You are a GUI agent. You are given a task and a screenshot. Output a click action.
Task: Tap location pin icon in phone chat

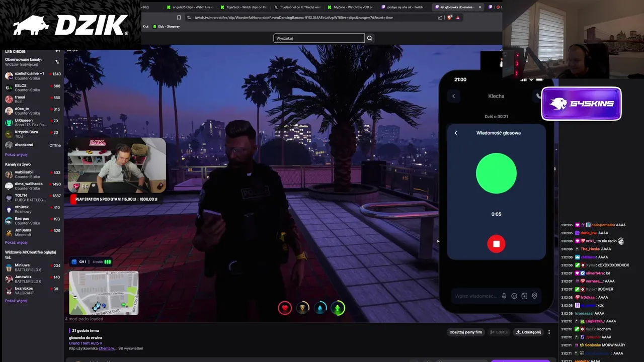[x=534, y=296]
